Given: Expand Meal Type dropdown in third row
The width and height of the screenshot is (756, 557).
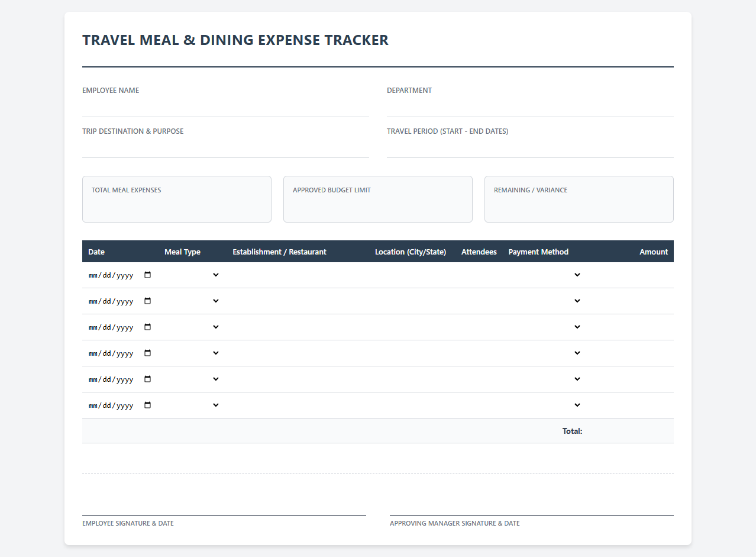Looking at the screenshot, I should 192,327.
